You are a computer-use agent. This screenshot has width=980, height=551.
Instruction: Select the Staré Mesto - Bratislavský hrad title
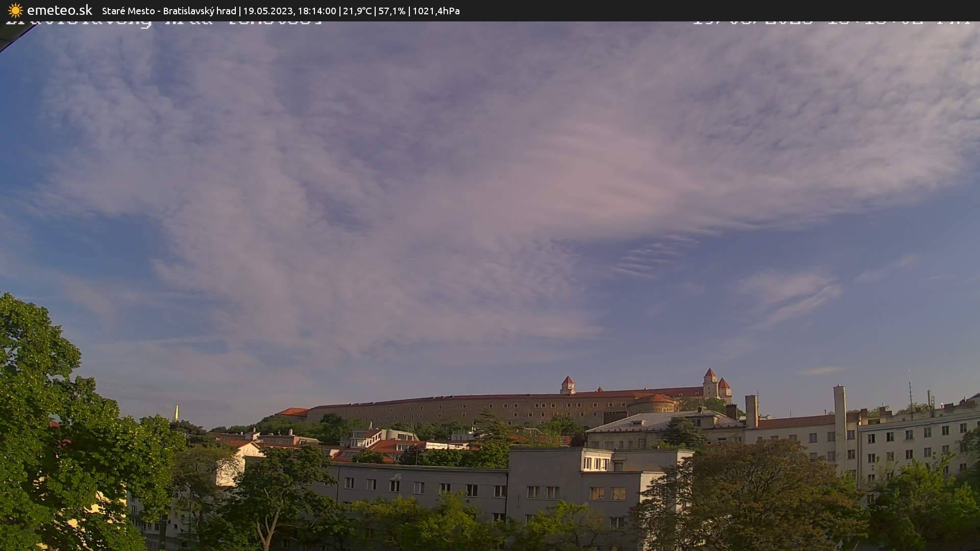tap(168, 11)
